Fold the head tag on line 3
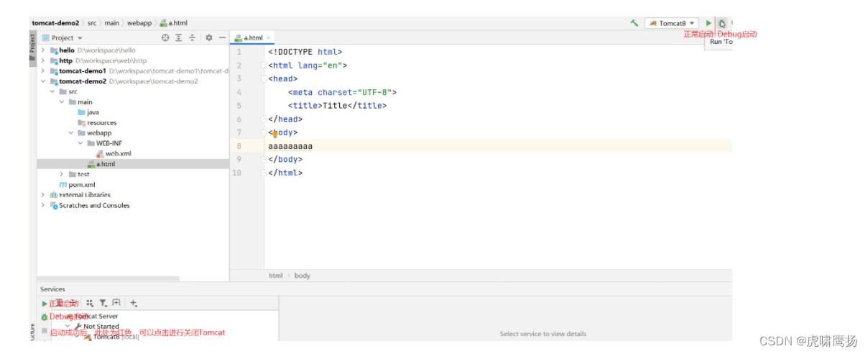This screenshot has width=868, height=354. 264,78
